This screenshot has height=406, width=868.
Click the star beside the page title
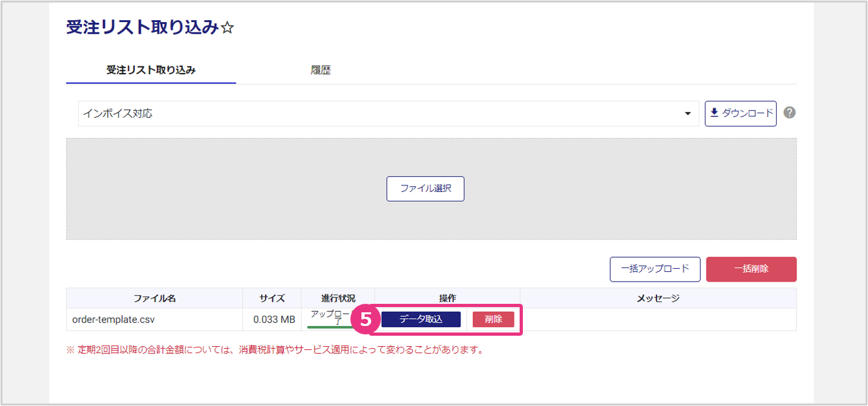(x=227, y=28)
